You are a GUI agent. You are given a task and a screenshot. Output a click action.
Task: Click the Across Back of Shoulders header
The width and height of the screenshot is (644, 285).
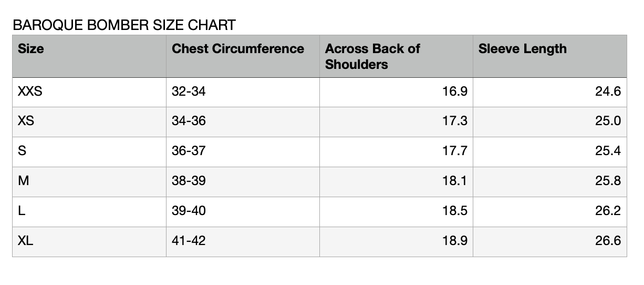(x=372, y=56)
